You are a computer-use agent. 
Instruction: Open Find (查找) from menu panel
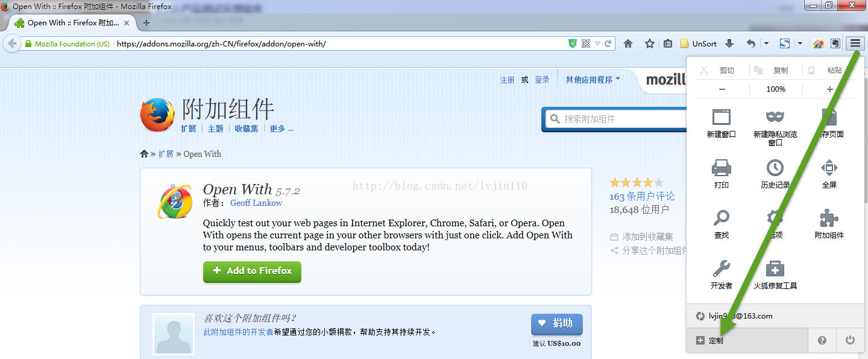tap(722, 224)
